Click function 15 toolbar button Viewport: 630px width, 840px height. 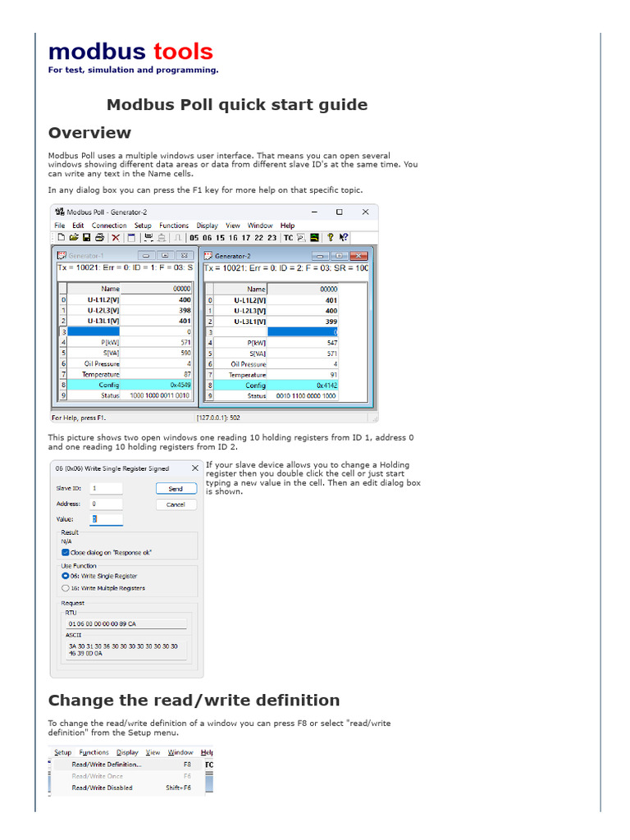[x=220, y=238]
